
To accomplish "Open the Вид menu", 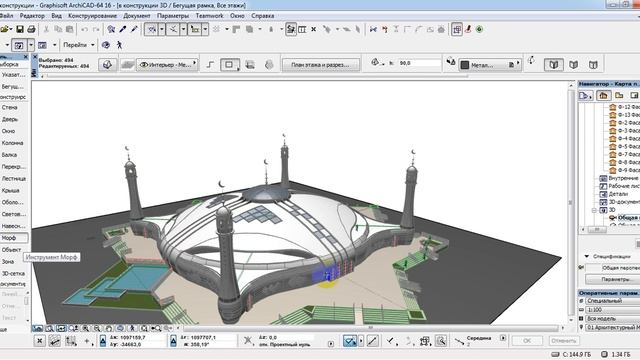I will [56, 16].
